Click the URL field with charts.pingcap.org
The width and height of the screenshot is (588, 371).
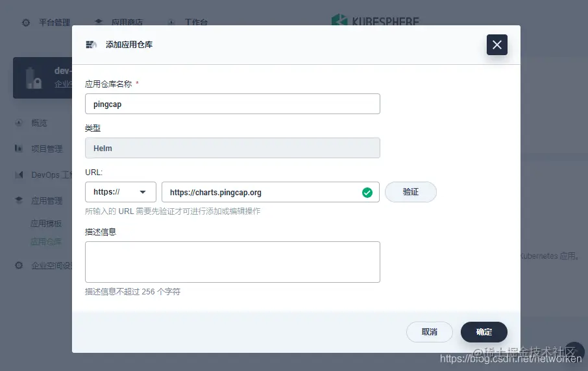pos(271,192)
